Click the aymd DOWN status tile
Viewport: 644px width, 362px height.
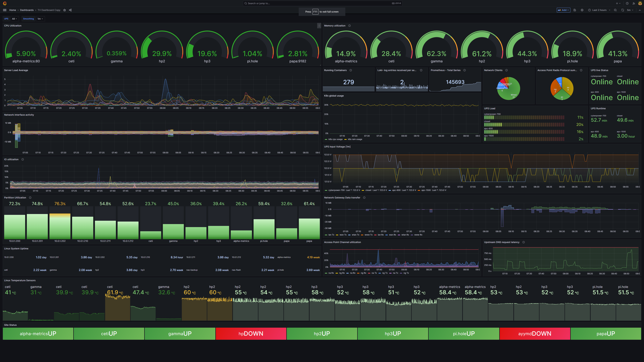tap(535, 334)
